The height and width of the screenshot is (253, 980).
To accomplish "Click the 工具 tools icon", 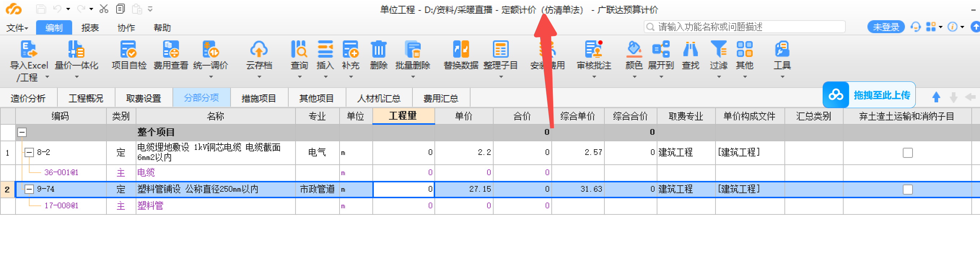I will [x=782, y=49].
